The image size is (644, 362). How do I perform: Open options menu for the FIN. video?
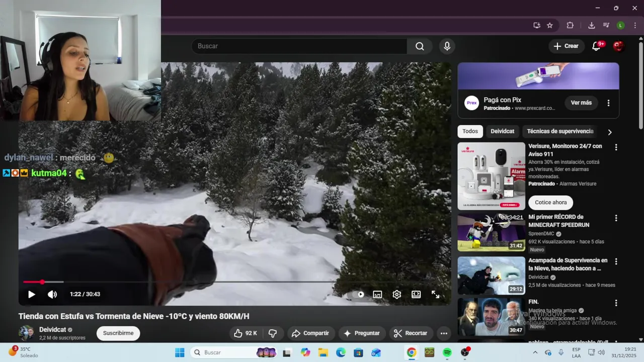click(616, 303)
